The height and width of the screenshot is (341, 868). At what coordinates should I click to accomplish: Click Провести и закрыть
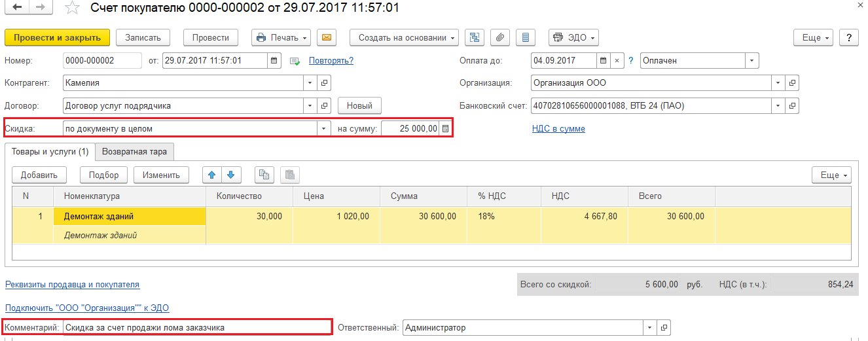tap(57, 37)
